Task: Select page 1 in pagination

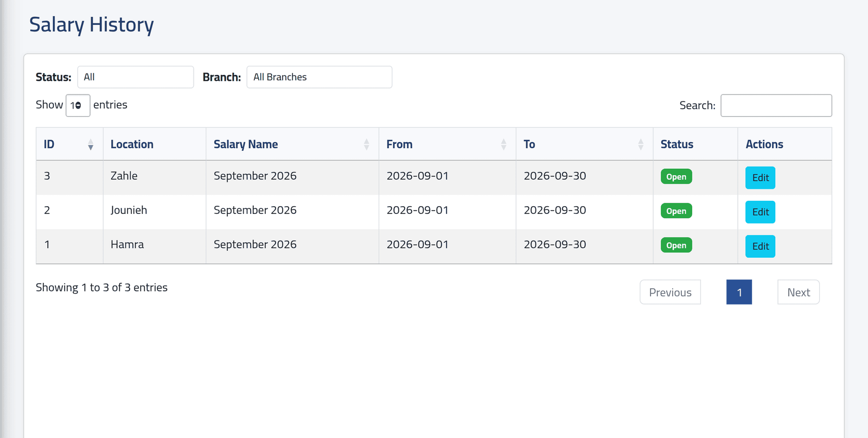Action: [x=739, y=292]
